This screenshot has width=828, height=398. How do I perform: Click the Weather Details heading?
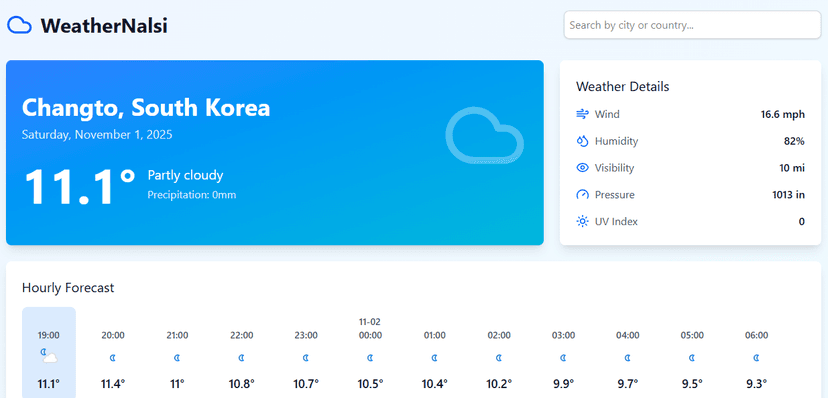point(623,87)
